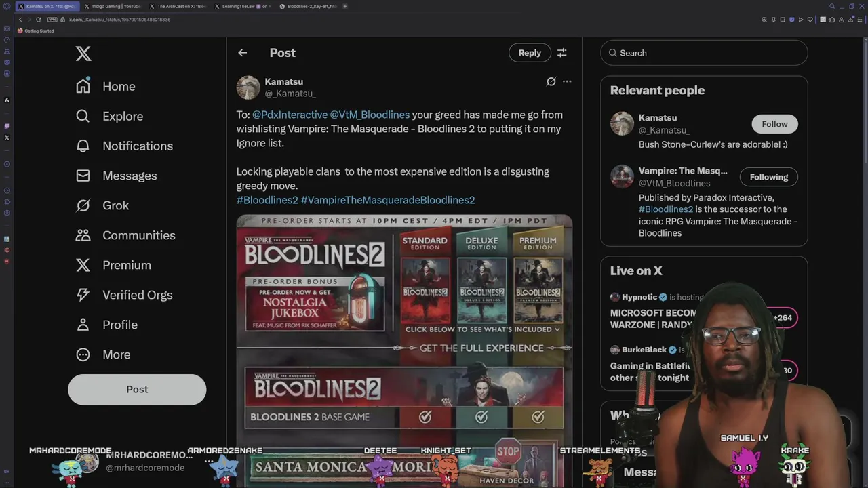Screen dimensions: 868x488
Task: Open Kamatsu's avatar on the post
Action: (x=248, y=87)
